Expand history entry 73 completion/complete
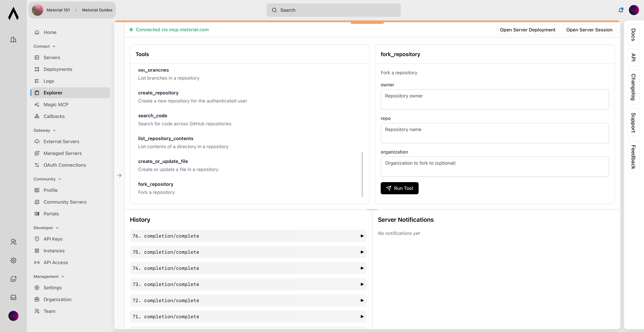Screen dimensions: 644x332 click(248, 284)
